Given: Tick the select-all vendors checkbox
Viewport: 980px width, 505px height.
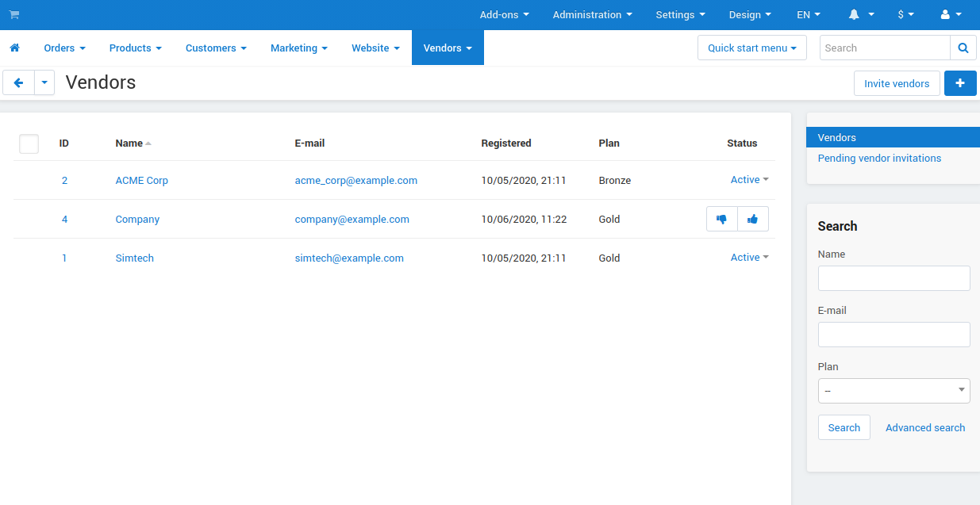Looking at the screenshot, I should 29,143.
